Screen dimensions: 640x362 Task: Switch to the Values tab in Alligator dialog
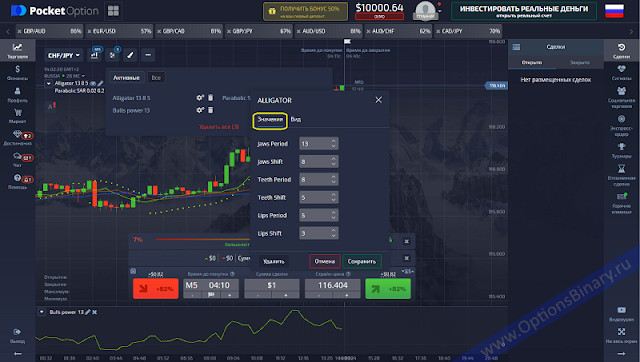pos(270,120)
